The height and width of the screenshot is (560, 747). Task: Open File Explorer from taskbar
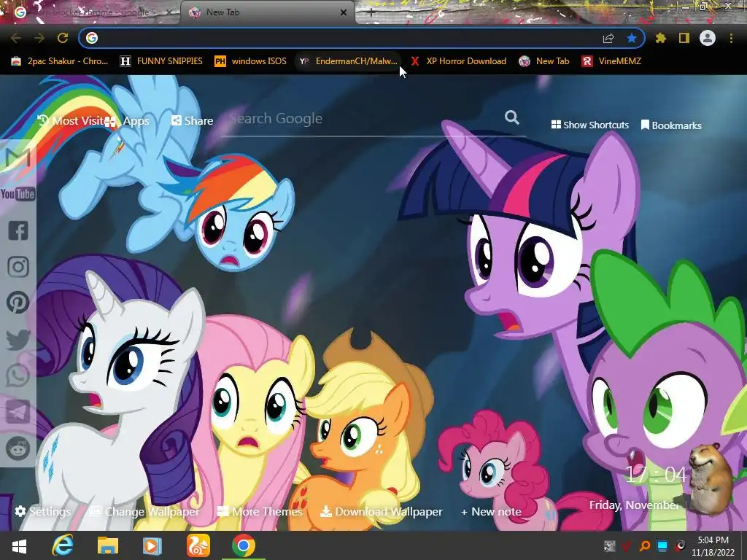click(x=108, y=545)
